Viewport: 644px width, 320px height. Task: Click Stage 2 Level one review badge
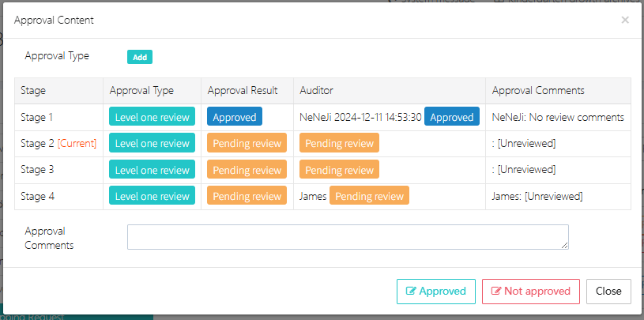pos(153,143)
